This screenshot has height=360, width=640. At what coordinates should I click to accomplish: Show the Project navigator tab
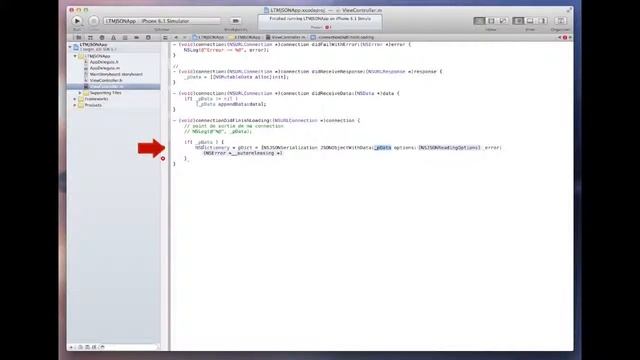point(79,38)
